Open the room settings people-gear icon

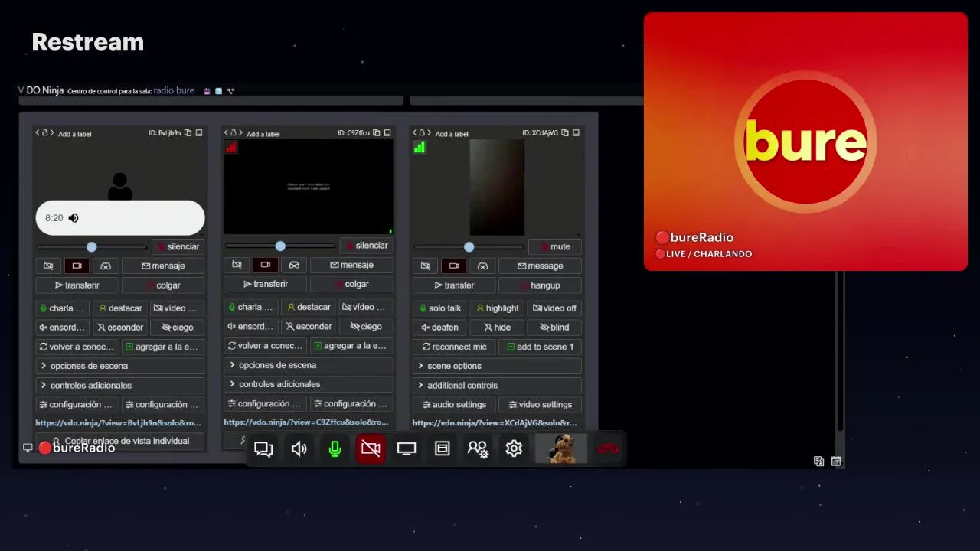478,449
